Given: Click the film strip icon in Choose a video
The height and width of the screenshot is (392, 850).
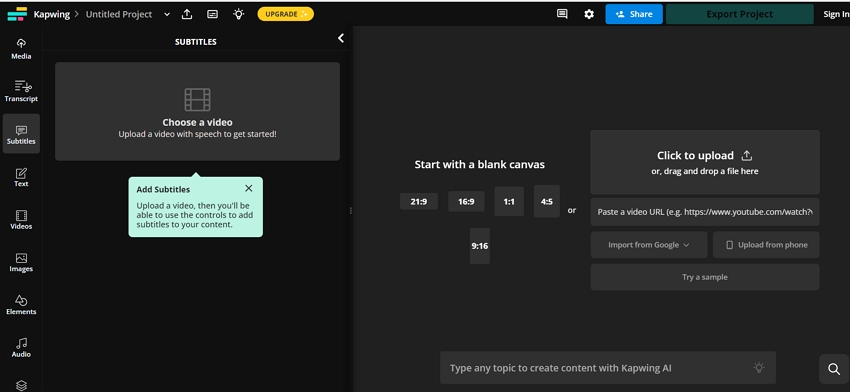Looking at the screenshot, I should (x=197, y=100).
